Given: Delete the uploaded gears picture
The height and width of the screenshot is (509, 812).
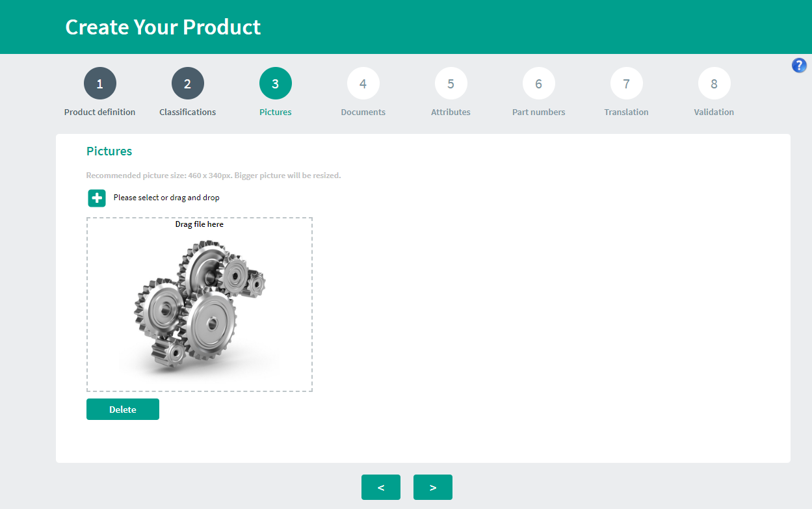Looking at the screenshot, I should pyautogui.click(x=123, y=410).
